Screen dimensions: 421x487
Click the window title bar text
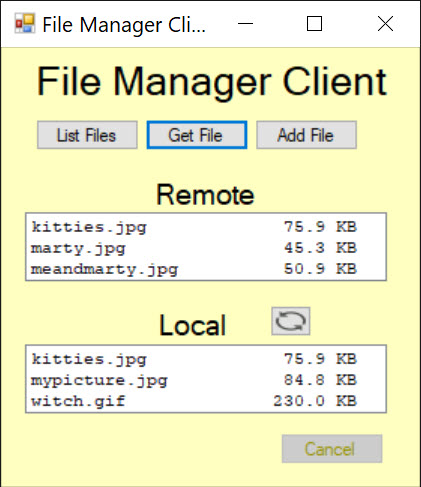click(124, 25)
